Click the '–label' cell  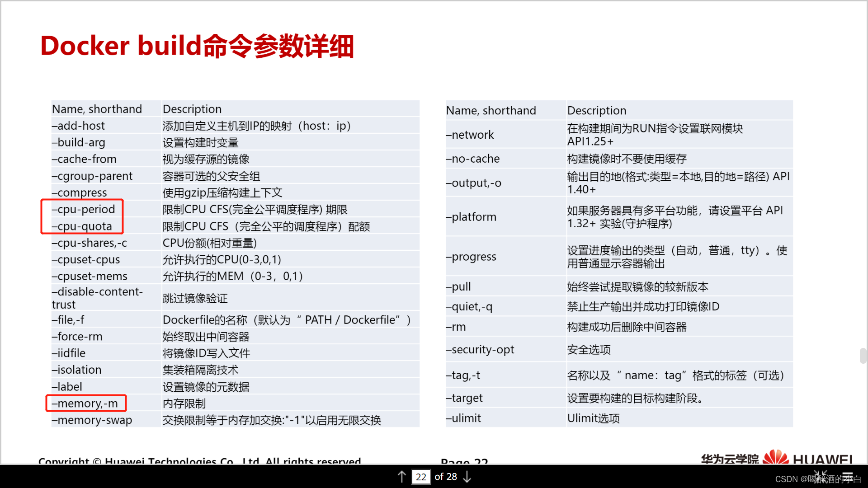pyautogui.click(x=106, y=387)
